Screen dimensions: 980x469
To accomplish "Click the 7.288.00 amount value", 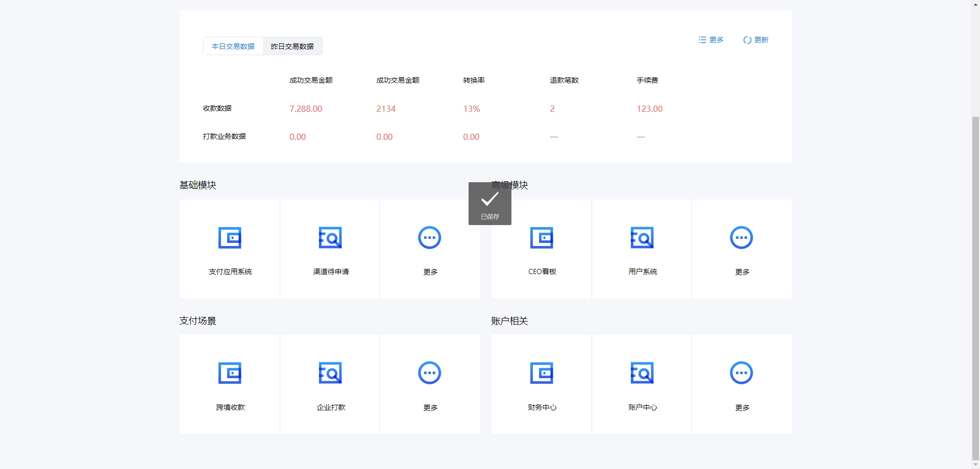I will coord(306,109).
